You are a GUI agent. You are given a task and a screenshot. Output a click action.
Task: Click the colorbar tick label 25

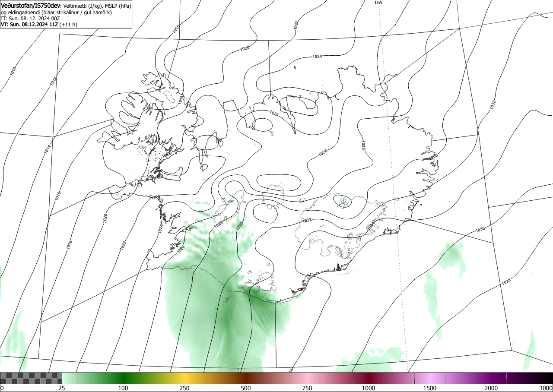click(62, 388)
